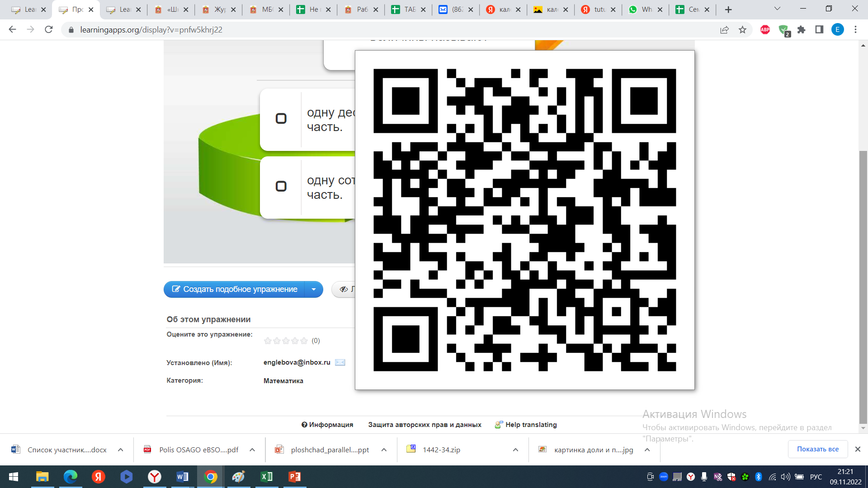
Task: Open options for Polis OSAGO pdf download
Action: [252, 450]
